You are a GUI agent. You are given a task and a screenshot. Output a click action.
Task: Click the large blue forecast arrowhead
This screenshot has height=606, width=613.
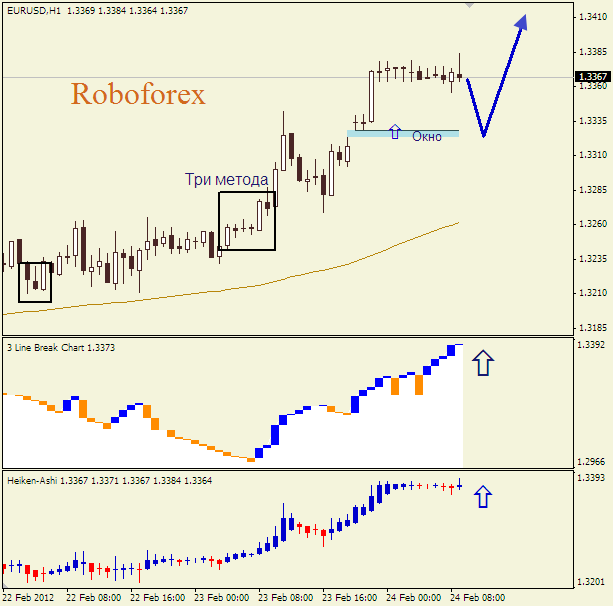[519, 25]
